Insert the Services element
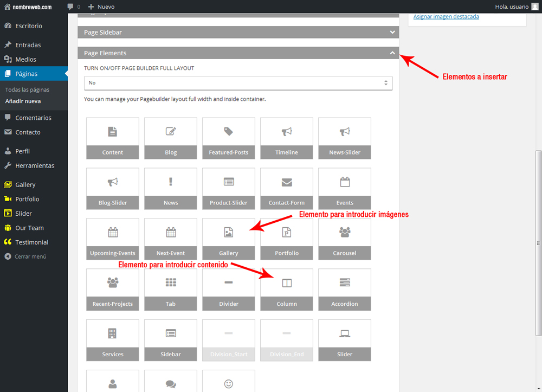The height and width of the screenshot is (392, 542). 112,340
